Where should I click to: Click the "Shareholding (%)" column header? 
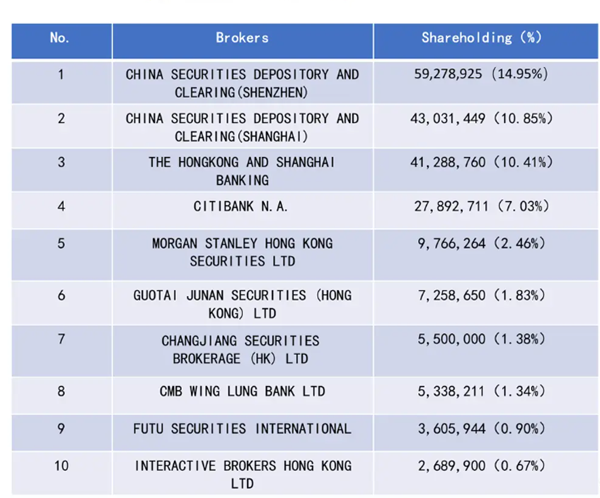pyautogui.click(x=481, y=38)
